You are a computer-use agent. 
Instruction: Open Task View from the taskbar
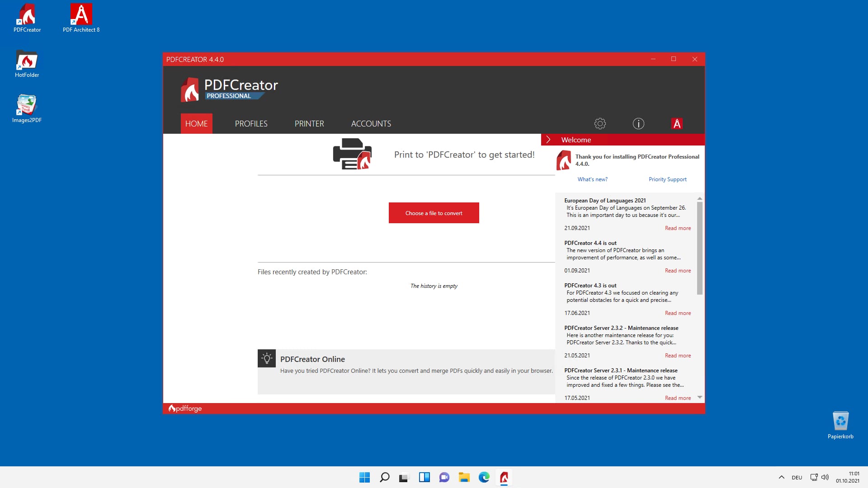404,477
